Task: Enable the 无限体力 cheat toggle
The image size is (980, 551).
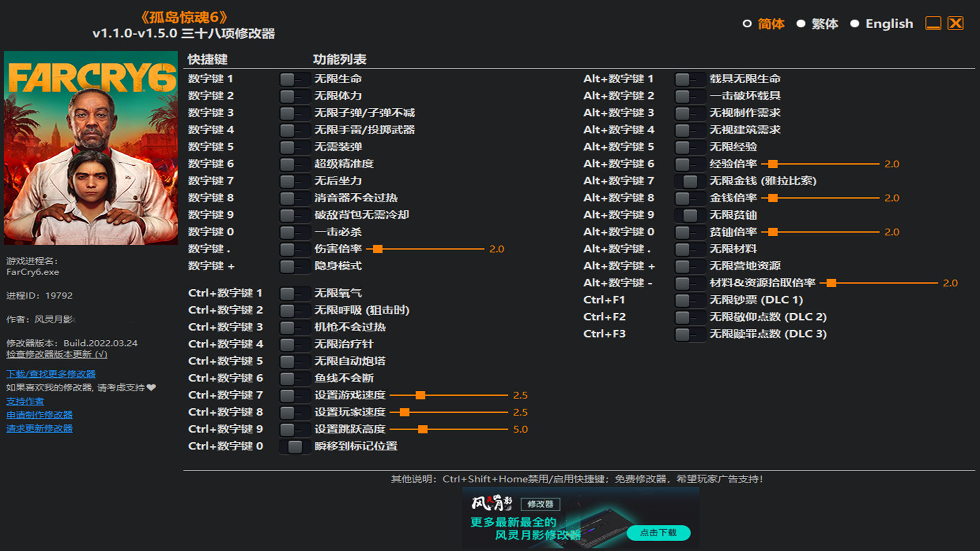Action: tap(295, 95)
